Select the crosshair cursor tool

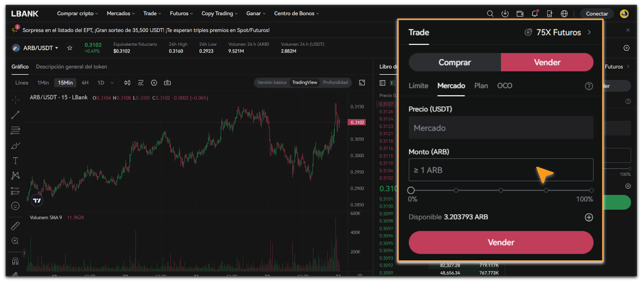pyautogui.click(x=15, y=100)
